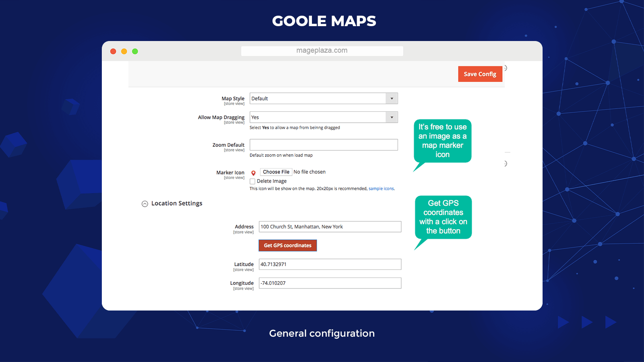
Task: Click the map marker icon callout bubble
Action: pyautogui.click(x=442, y=141)
